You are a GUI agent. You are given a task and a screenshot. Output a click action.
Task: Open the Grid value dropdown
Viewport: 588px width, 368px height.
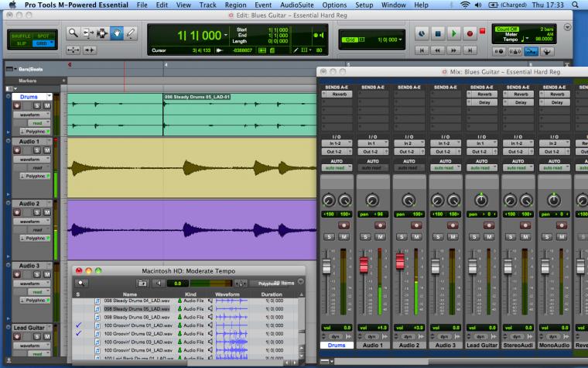pyautogui.click(x=390, y=40)
